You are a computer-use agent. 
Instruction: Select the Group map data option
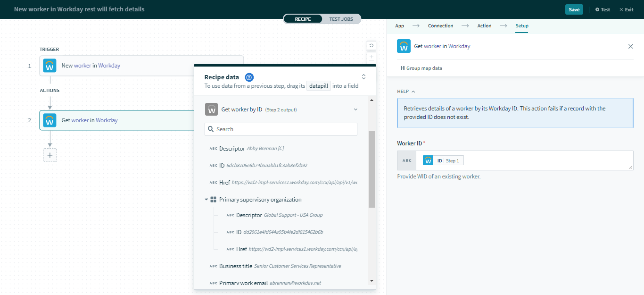421,68
